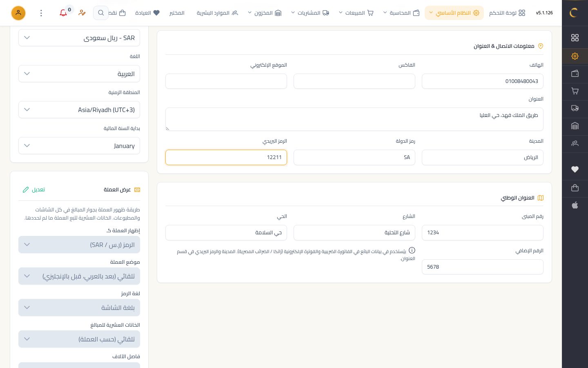Viewport: 588px width, 368px height.
Task: Click the dashboard grid icon in sidebar
Action: pyautogui.click(x=575, y=38)
